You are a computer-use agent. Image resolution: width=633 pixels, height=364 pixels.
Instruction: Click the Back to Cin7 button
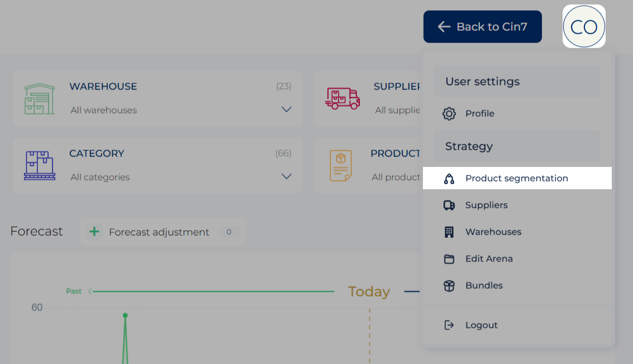(x=482, y=27)
